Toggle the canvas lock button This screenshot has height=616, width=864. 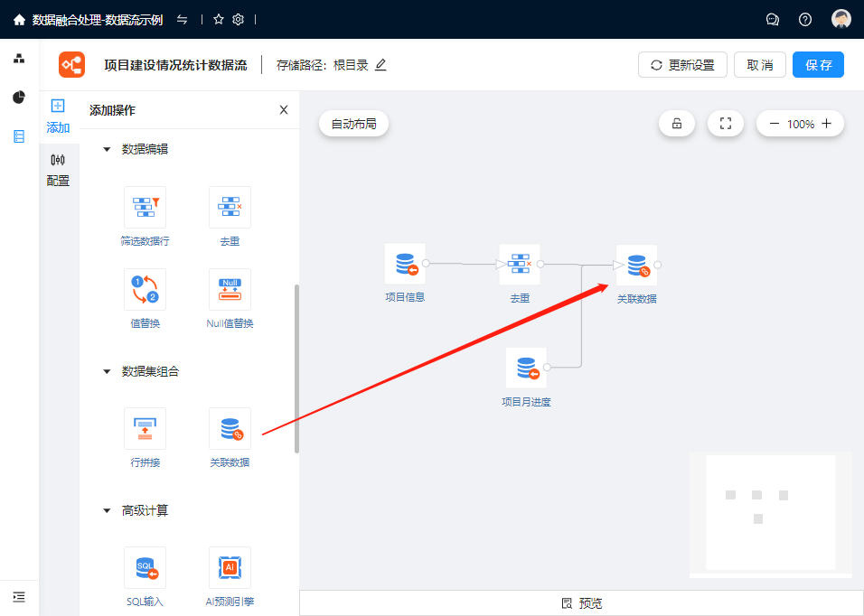point(677,124)
